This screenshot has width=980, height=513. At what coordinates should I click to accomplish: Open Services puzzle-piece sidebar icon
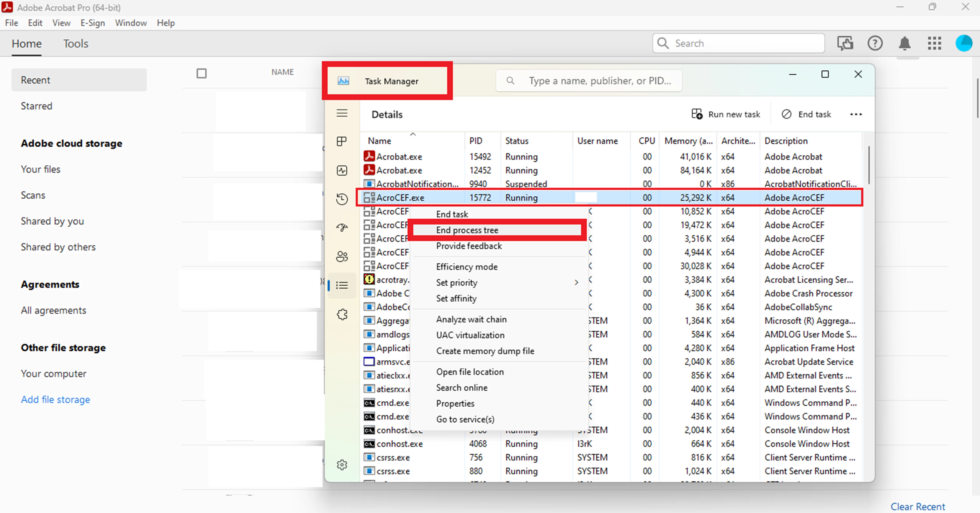tap(342, 315)
